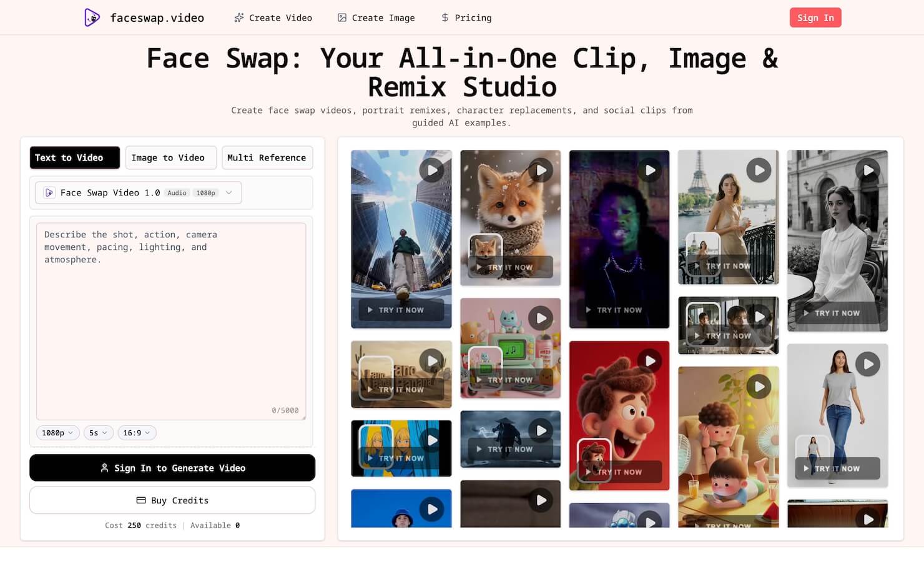Play the blonde anime girls video
The height and width of the screenshot is (562, 924).
tap(432, 440)
